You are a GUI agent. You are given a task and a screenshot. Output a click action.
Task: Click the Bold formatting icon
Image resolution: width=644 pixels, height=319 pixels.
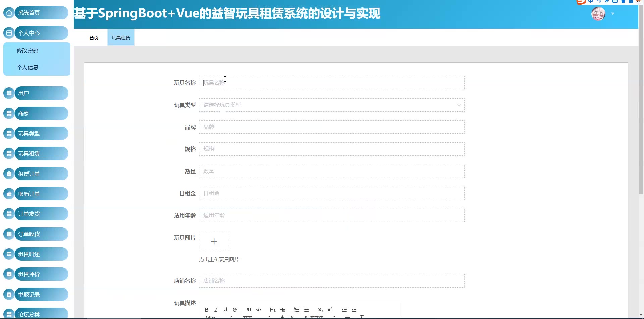207,310
